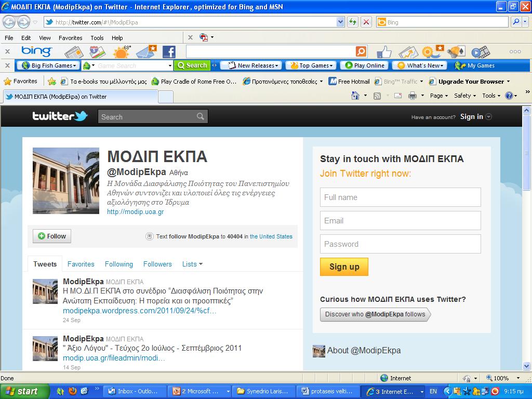Open the Bing weather sun icon
Viewport: 532px width, 399px height.
click(x=122, y=52)
